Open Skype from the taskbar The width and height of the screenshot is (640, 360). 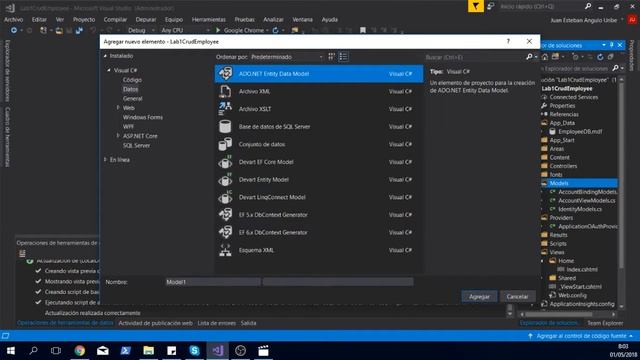194,351
